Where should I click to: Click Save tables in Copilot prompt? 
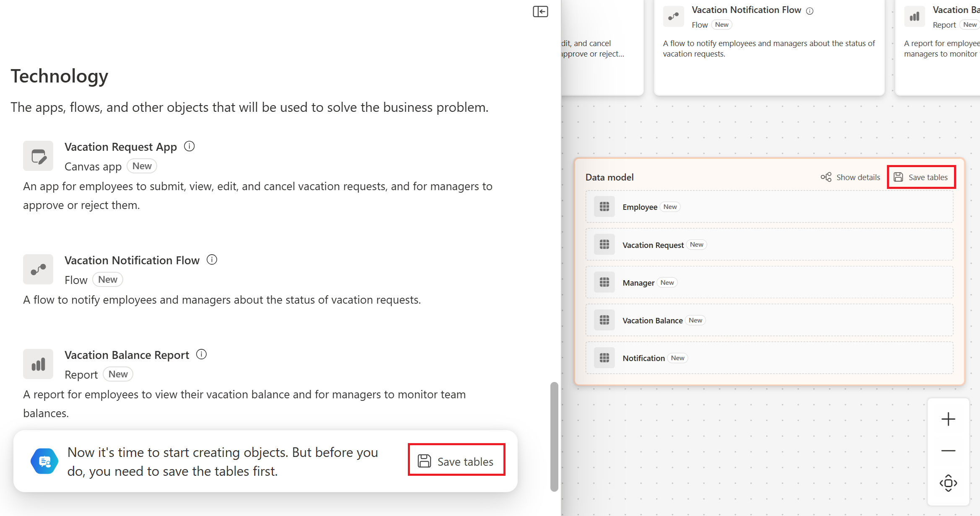pos(456,461)
